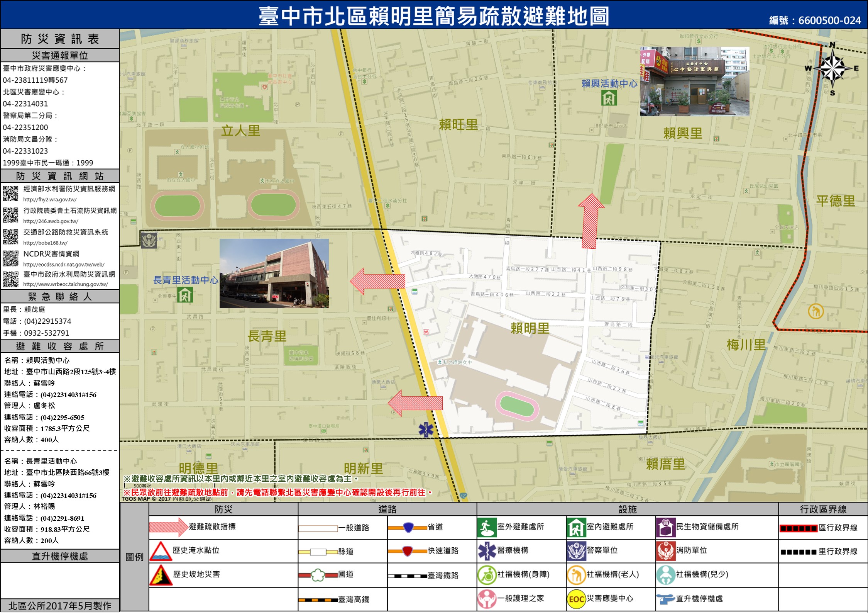Click the 防災資訊表 header
The width and height of the screenshot is (868, 613).
[x=60, y=39]
